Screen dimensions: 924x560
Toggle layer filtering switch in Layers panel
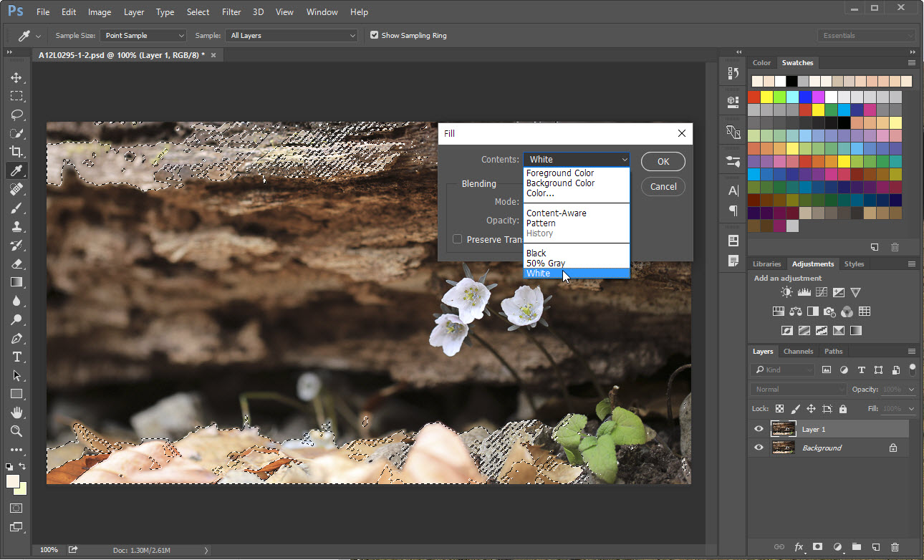click(913, 370)
